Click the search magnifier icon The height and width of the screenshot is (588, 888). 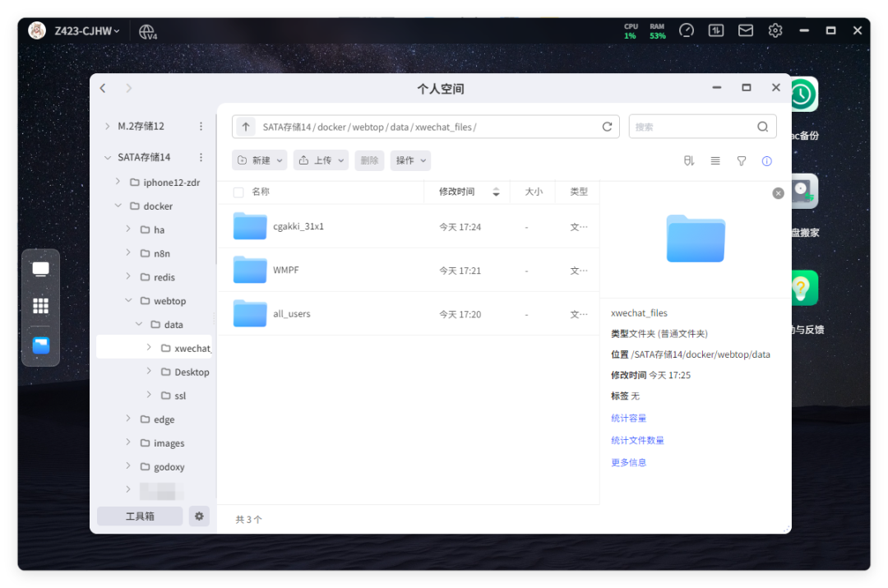coord(763,127)
